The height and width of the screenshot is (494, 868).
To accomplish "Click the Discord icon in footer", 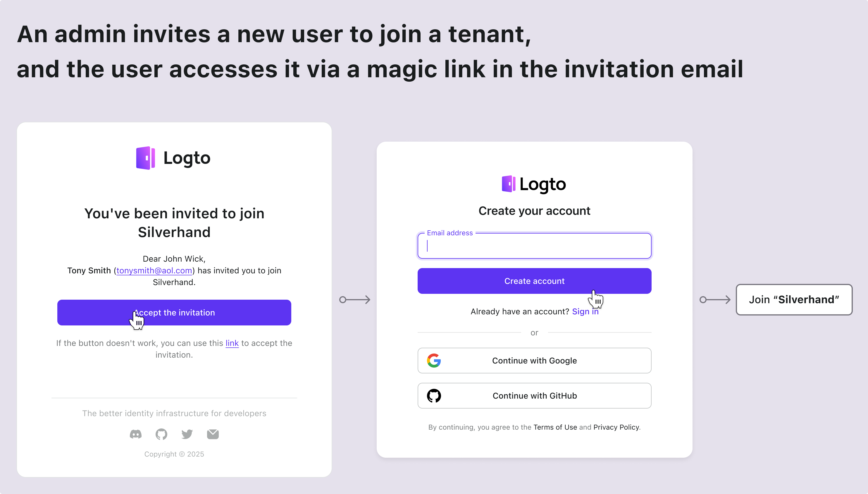I will pos(136,434).
